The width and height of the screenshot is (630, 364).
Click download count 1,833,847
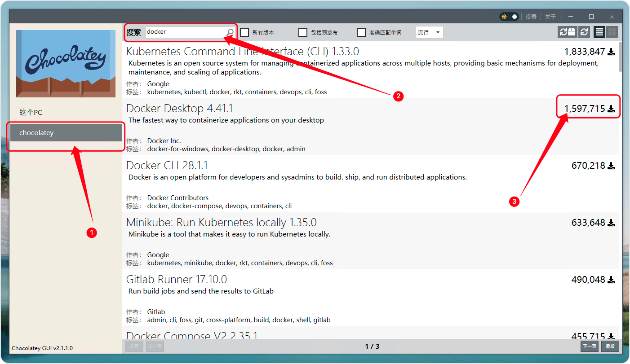tap(585, 52)
